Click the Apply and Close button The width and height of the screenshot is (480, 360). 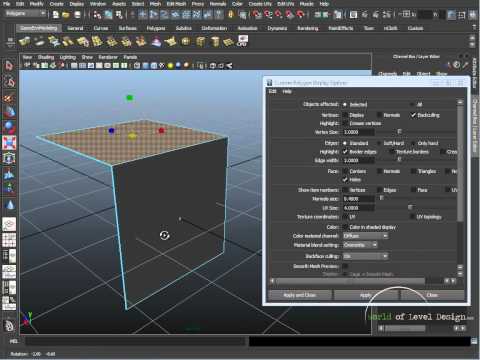300,295
